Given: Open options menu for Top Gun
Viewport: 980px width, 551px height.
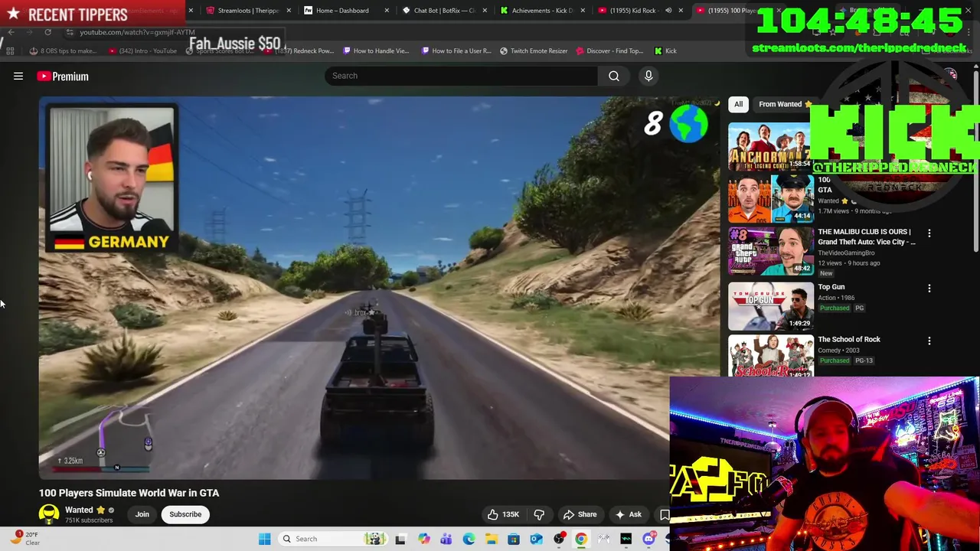Looking at the screenshot, I should 929,289.
